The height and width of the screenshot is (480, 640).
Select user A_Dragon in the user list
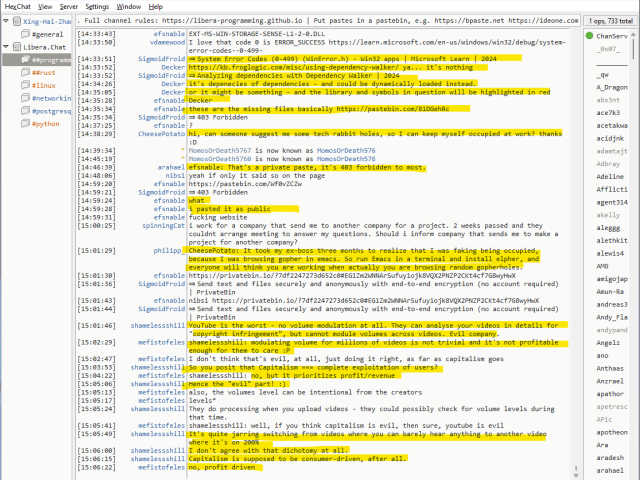point(612,88)
